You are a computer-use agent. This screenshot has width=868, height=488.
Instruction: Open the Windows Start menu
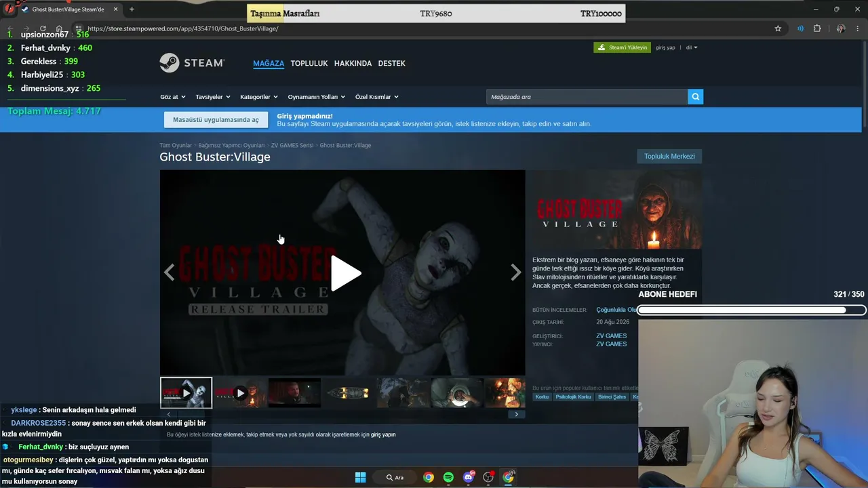coord(360,477)
